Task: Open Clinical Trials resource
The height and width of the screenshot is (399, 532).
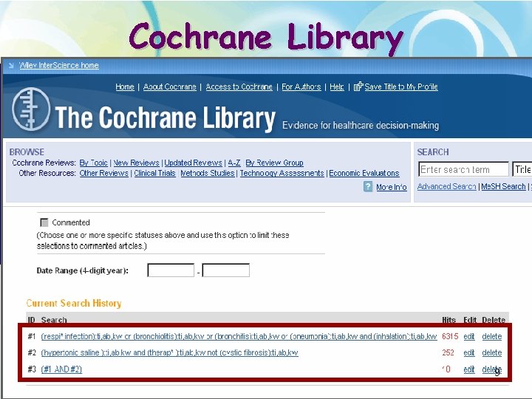Action: coord(154,173)
